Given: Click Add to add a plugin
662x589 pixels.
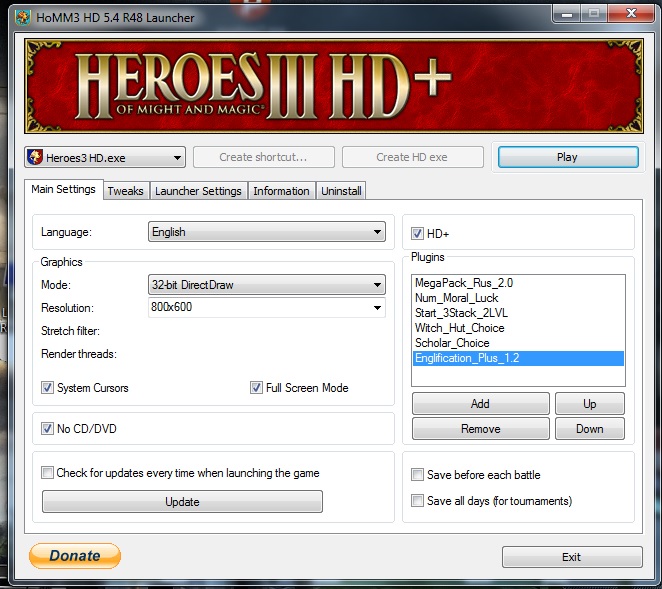Looking at the screenshot, I should pyautogui.click(x=481, y=404).
